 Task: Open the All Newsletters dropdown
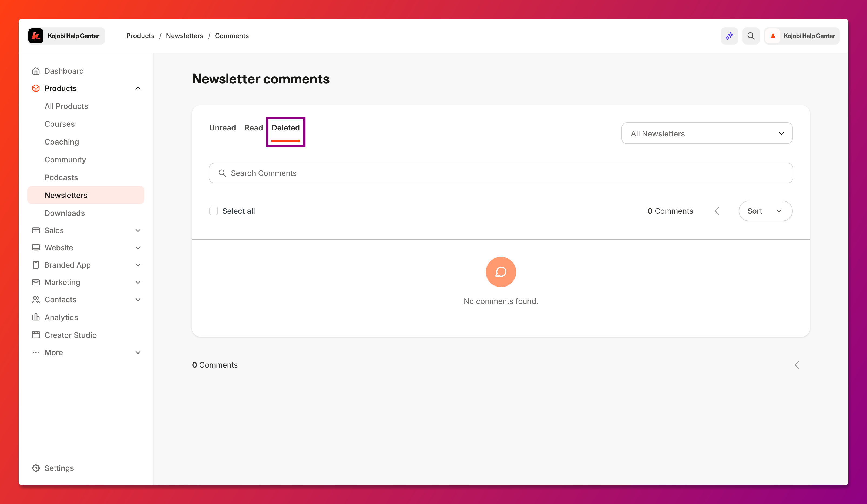coord(707,133)
